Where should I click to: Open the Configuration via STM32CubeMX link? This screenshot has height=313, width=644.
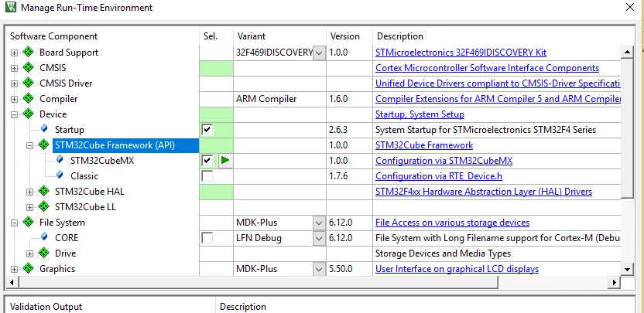[444, 161]
